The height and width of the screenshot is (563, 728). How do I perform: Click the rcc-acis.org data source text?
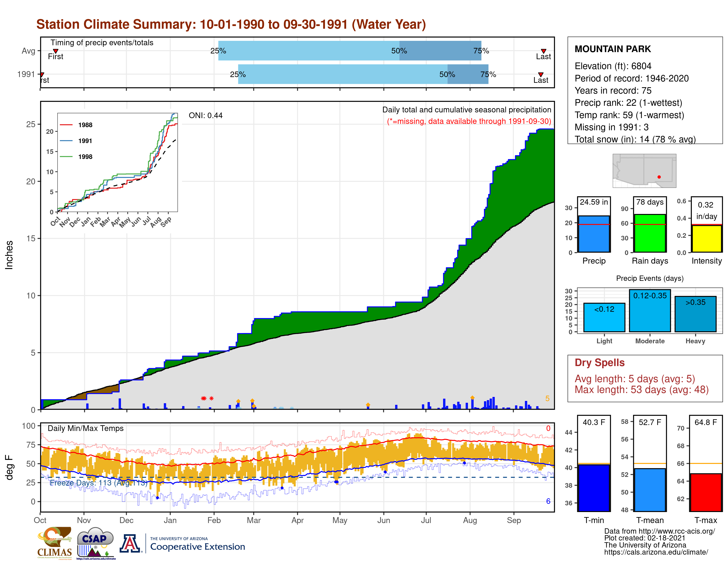pyautogui.click(x=659, y=531)
